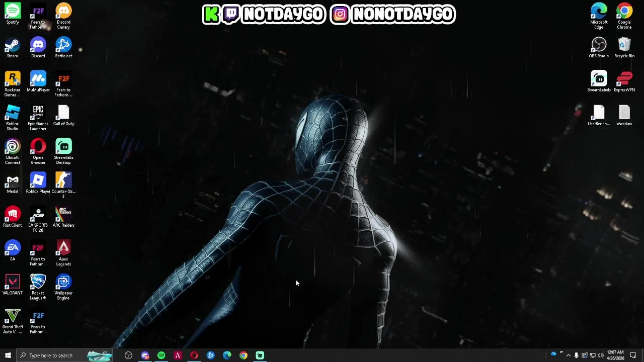The height and width of the screenshot is (362, 644).
Task: Open OneDrive cloud icon in tray
Action: tap(553, 354)
